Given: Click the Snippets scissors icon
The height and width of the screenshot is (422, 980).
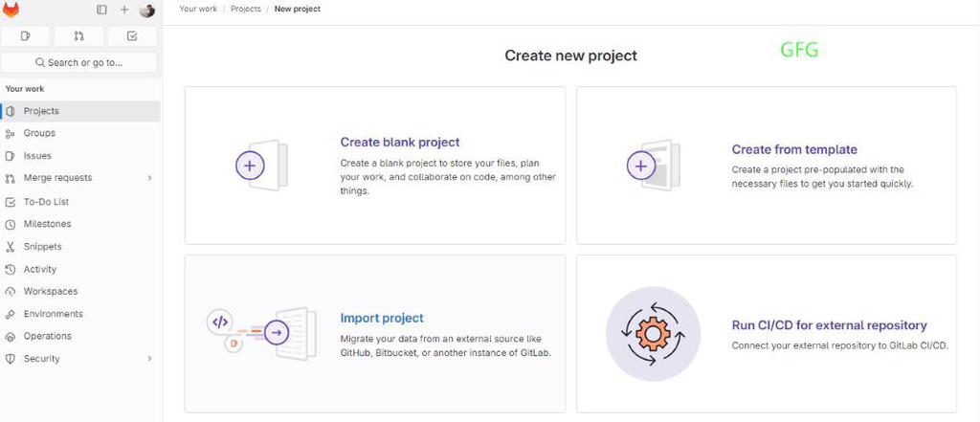Looking at the screenshot, I should coord(11,247).
